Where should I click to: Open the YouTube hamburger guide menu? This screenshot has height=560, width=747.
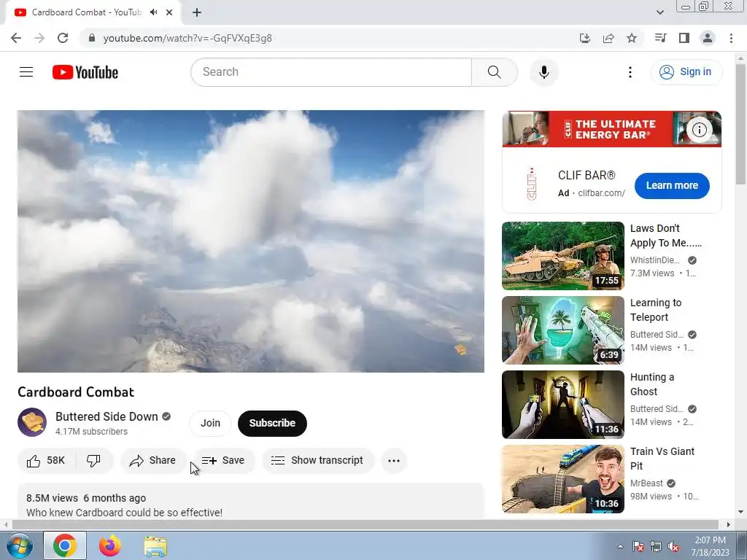(x=26, y=72)
